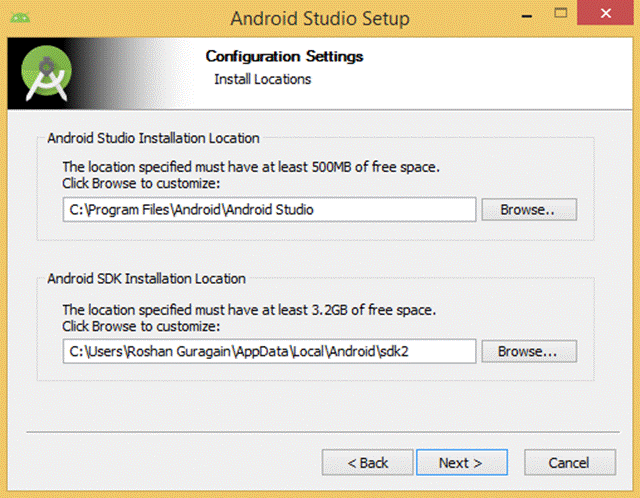Click the Android icon in title bar
This screenshot has width=640, height=498.
[x=20, y=18]
